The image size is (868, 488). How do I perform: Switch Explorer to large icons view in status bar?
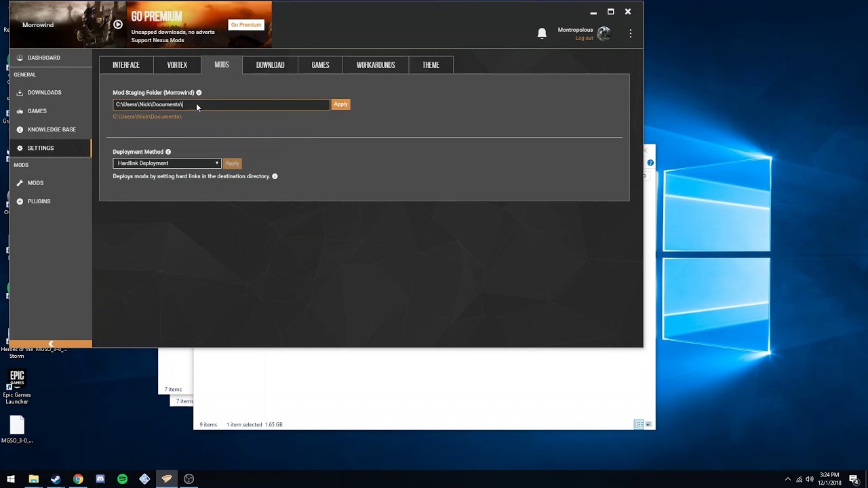click(648, 424)
